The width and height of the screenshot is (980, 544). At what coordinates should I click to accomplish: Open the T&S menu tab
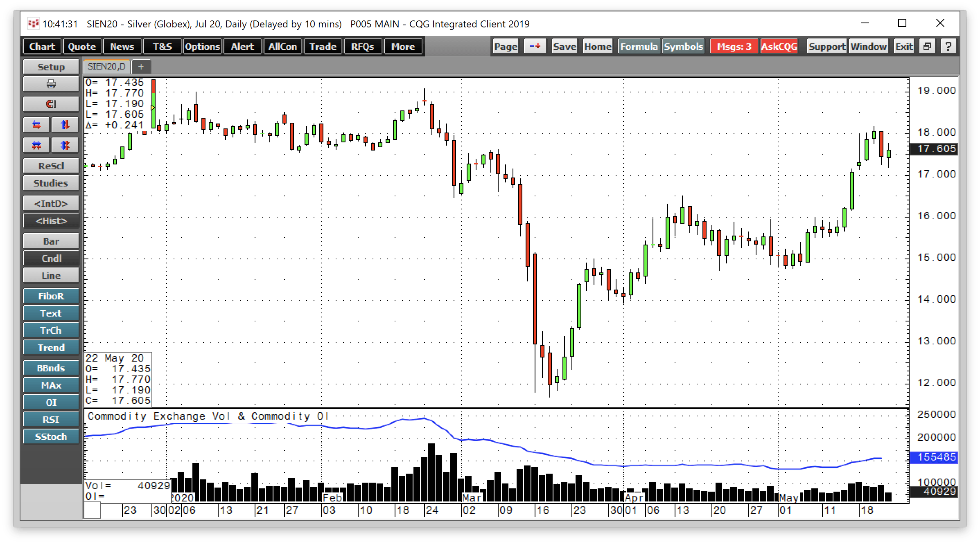[x=162, y=46]
